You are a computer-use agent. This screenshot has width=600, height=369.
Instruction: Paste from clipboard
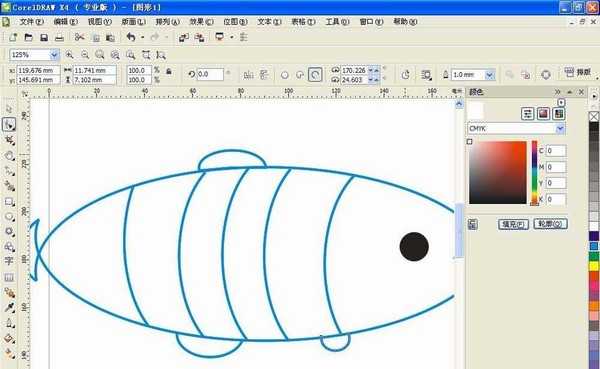pos(111,38)
